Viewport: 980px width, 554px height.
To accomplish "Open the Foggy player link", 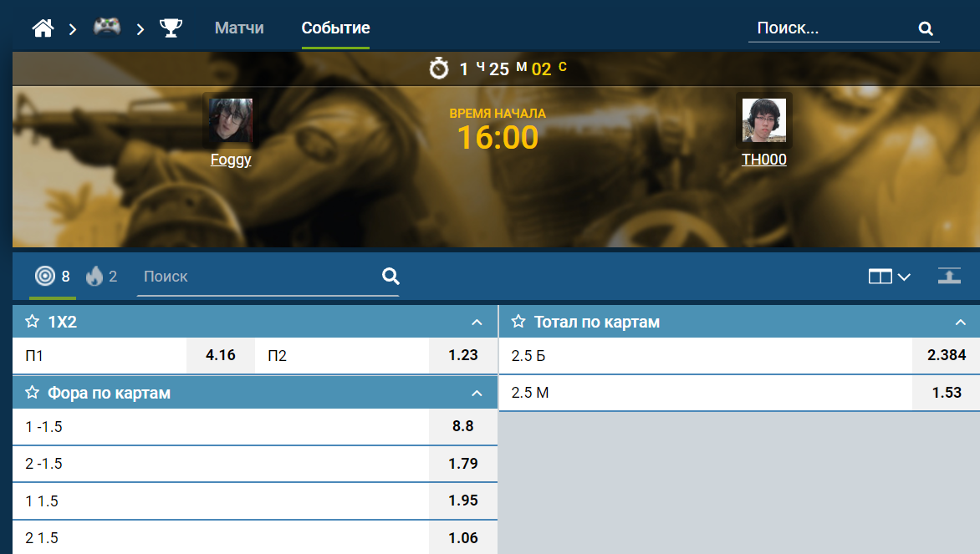I will tap(231, 160).
